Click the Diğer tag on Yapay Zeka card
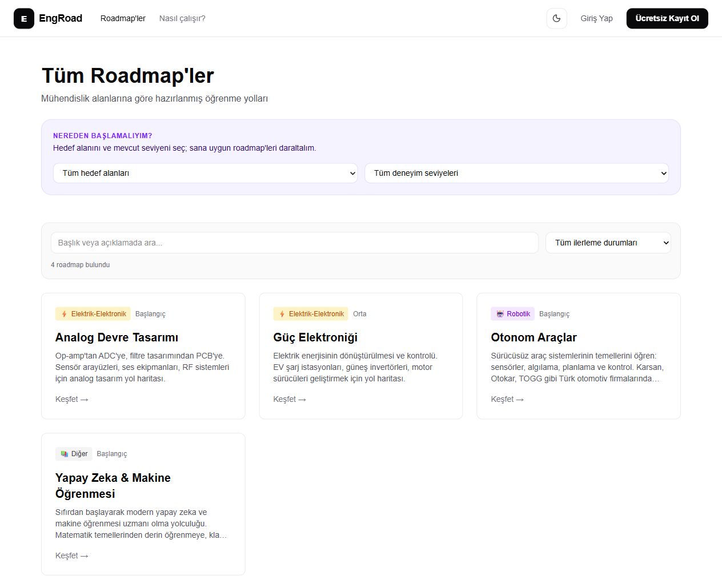The width and height of the screenshot is (722, 588). click(74, 454)
